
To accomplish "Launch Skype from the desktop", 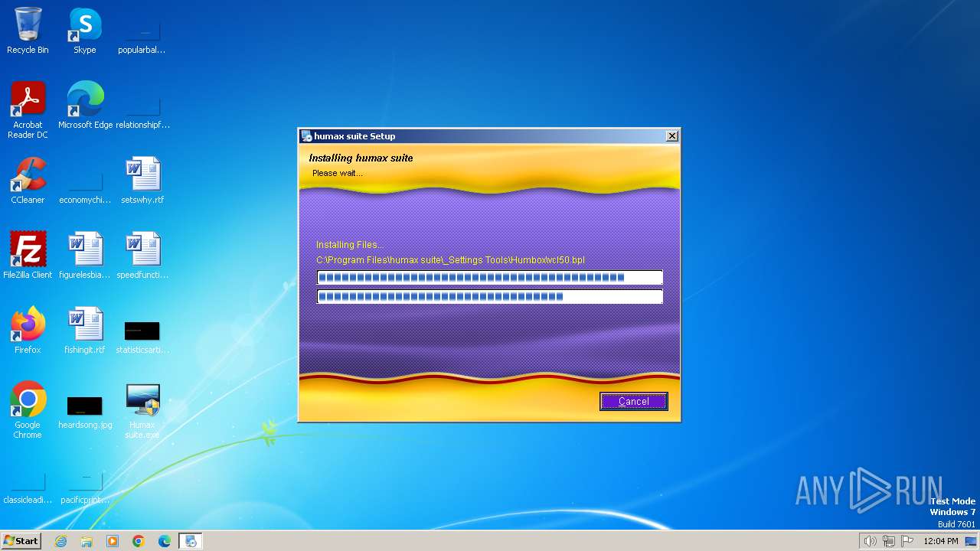I will click(85, 31).
